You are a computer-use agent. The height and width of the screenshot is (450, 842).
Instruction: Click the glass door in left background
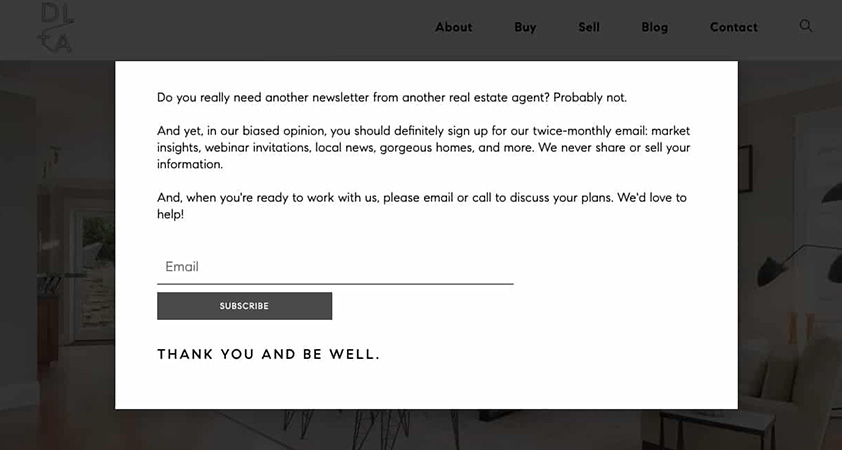click(x=94, y=274)
